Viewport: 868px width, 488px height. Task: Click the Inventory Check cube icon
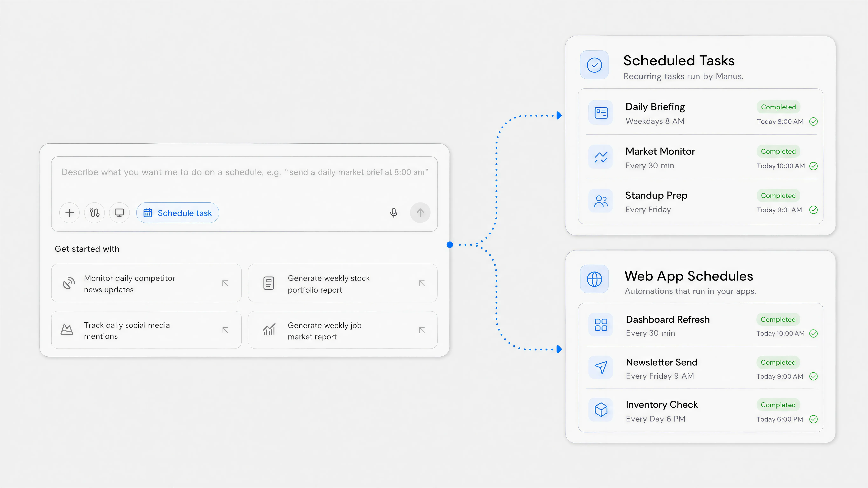pos(601,410)
